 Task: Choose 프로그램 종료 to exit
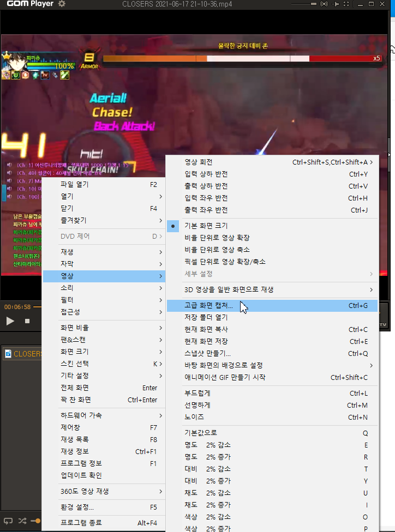point(104,523)
